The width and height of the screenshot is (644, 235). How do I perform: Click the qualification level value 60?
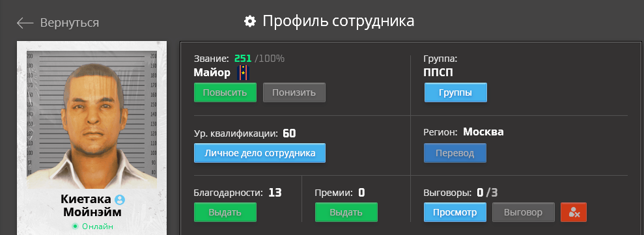coord(289,133)
